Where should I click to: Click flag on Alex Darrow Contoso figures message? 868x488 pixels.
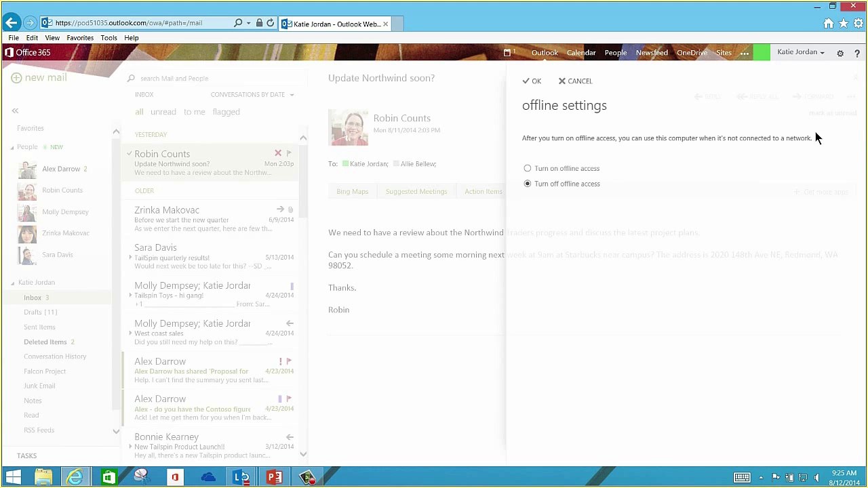tap(289, 399)
